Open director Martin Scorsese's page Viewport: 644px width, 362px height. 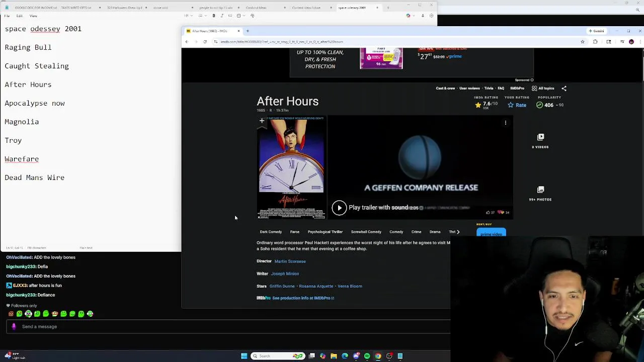point(290,261)
